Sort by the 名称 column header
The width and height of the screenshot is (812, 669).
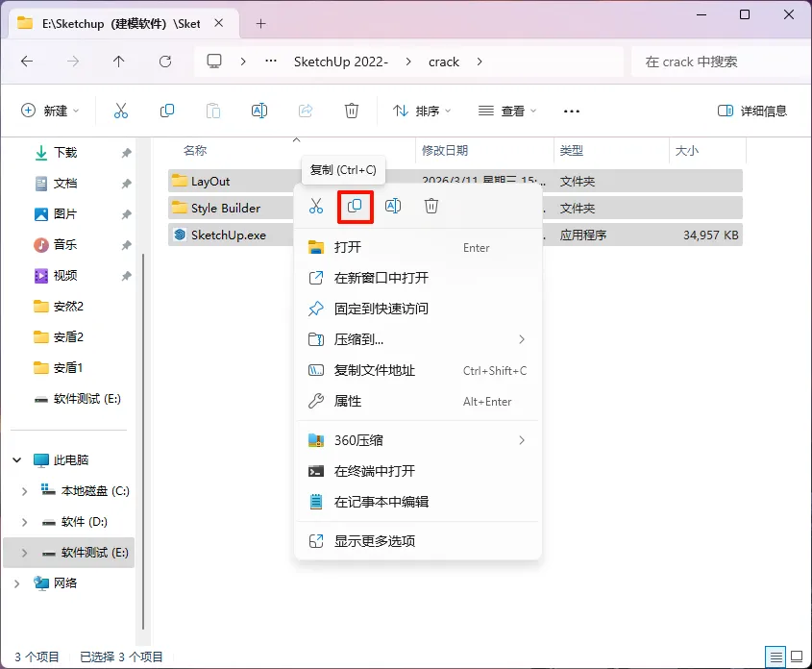(x=195, y=151)
